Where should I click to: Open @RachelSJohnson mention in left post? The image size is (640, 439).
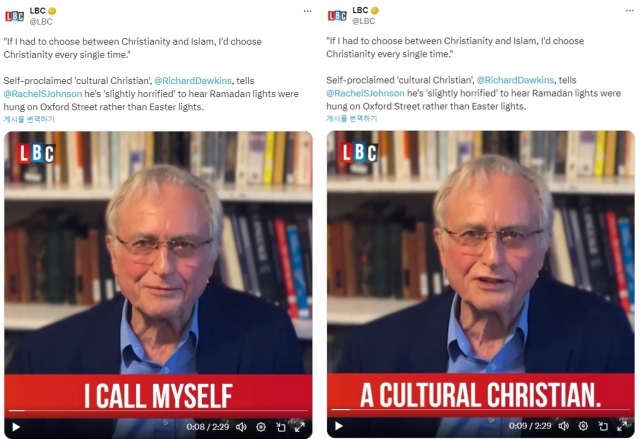tap(43, 94)
